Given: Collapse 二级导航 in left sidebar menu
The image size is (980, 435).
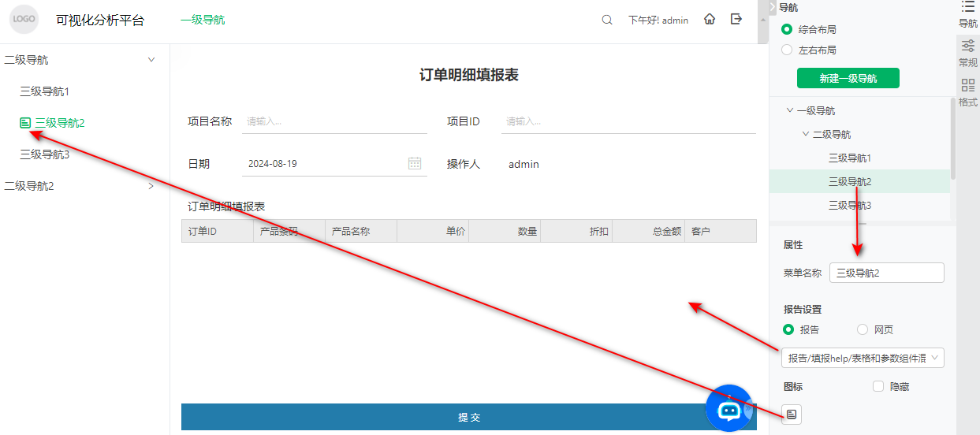Looking at the screenshot, I should point(151,60).
